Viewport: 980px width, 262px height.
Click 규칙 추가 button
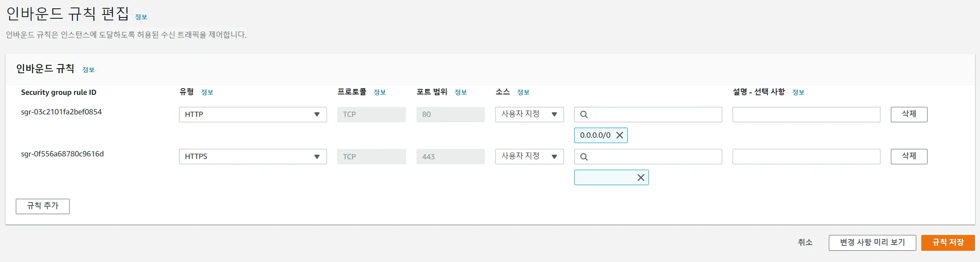[42, 206]
